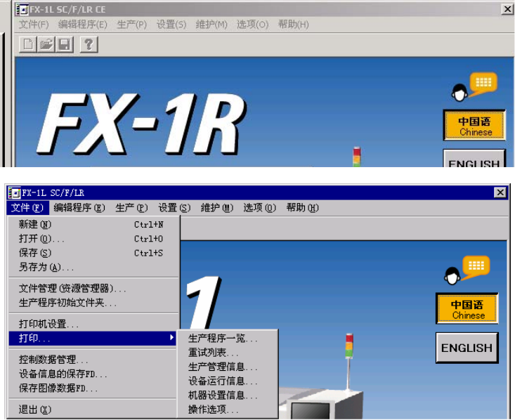Click Open folder icon in top window toolbar

click(46, 44)
